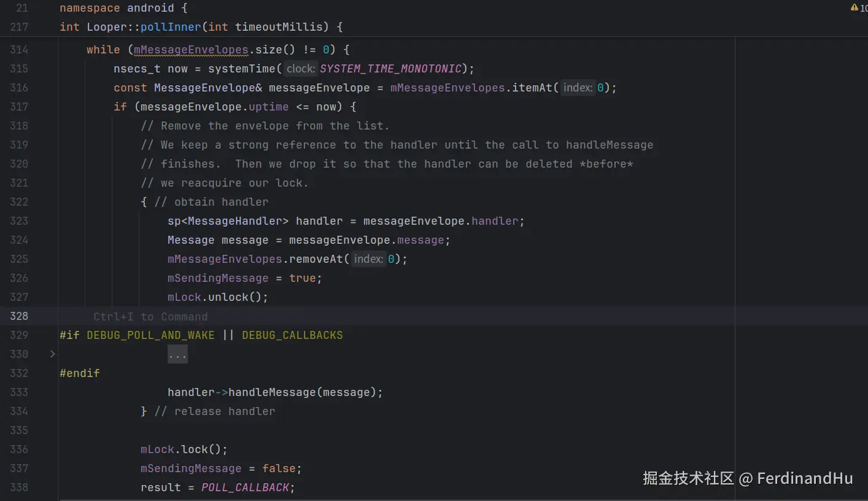Click the 'index:' hint on line 325
Viewport: 868px width, 501px height.
pyautogui.click(x=368, y=259)
